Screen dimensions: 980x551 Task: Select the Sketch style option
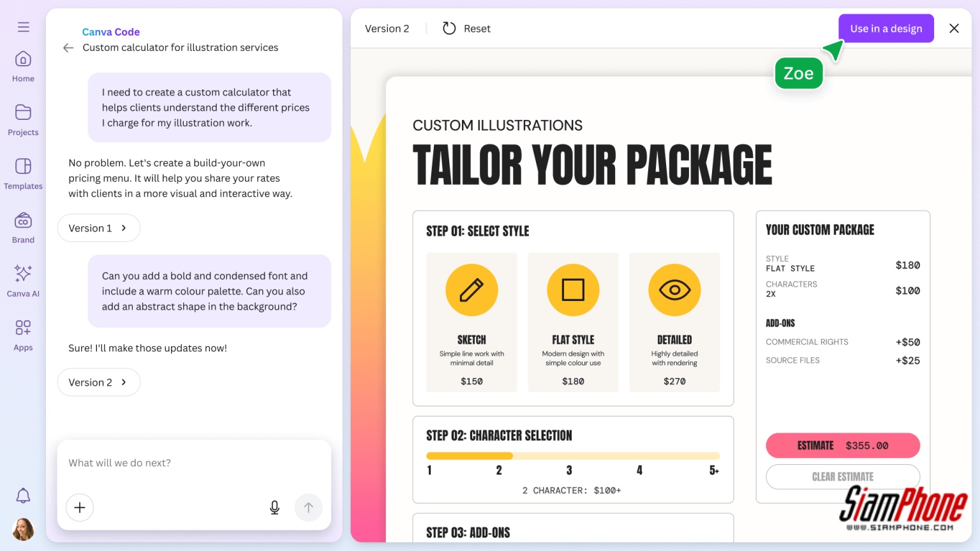pyautogui.click(x=471, y=322)
